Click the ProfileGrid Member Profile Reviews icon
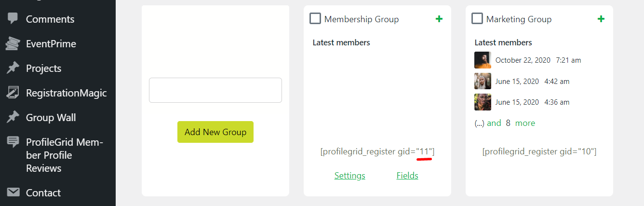644x206 pixels. click(13, 142)
